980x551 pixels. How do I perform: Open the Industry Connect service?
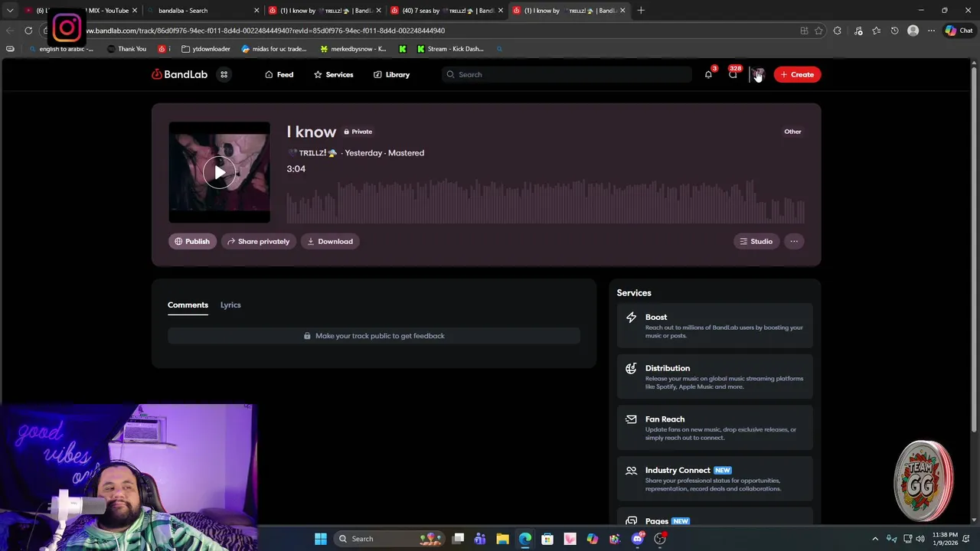[x=714, y=479]
